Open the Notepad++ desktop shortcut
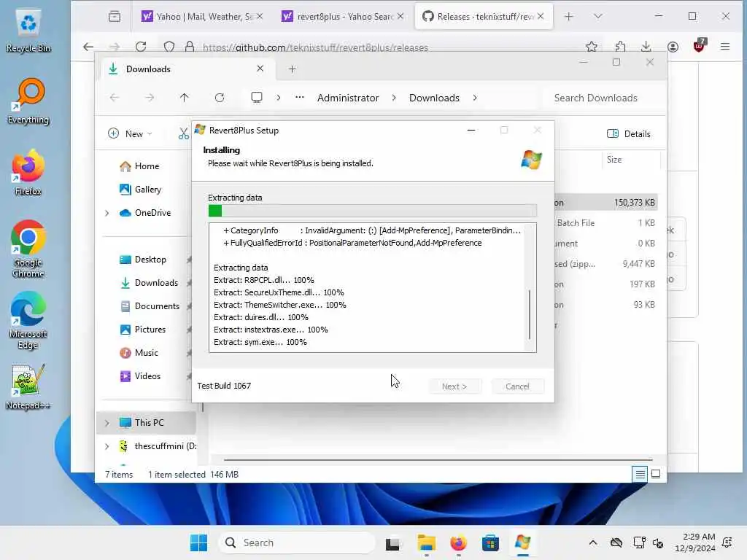This screenshot has height=560, width=747. 28,386
